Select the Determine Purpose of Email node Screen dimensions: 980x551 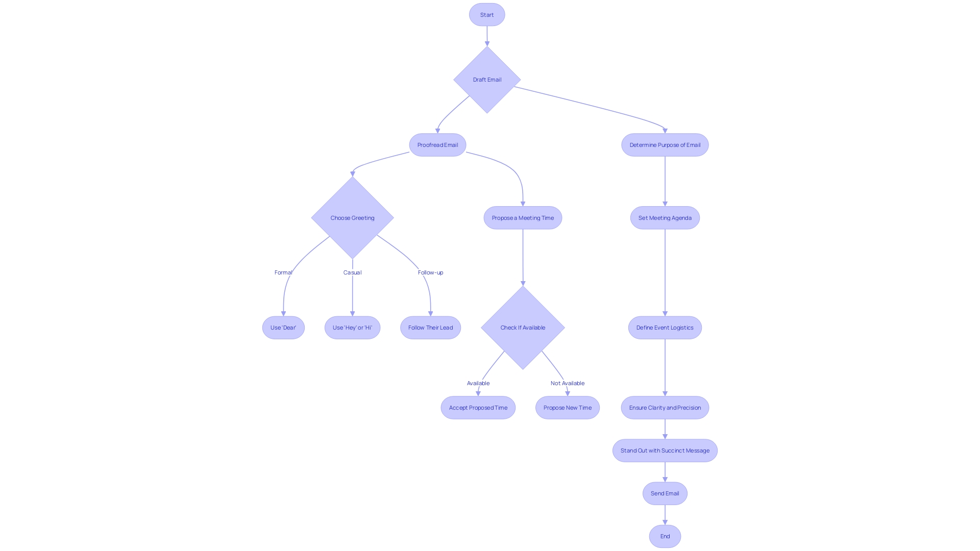point(665,145)
